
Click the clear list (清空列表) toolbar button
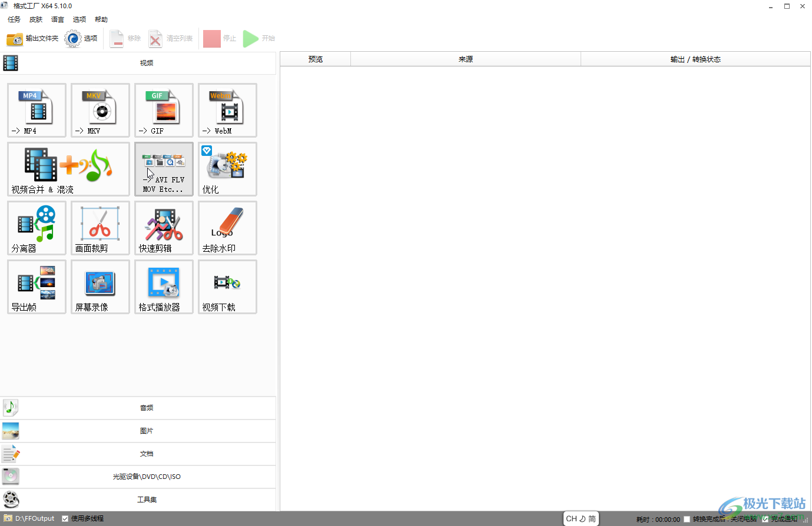point(171,39)
